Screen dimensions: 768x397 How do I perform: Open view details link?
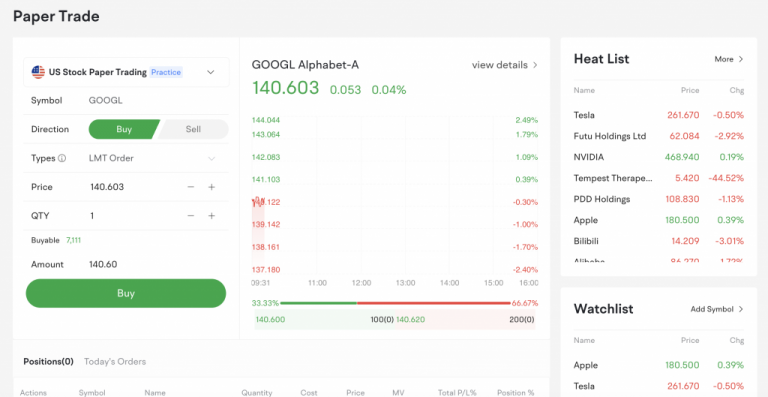point(504,65)
